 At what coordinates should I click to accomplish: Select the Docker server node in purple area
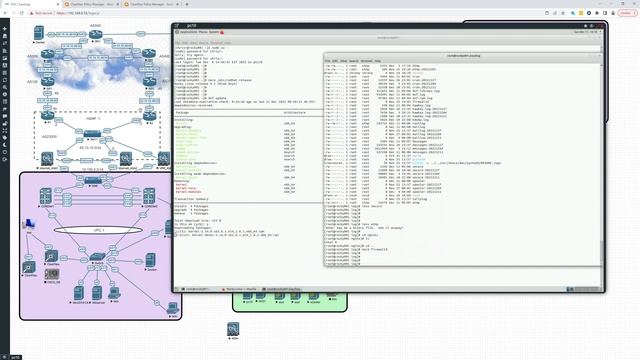click(x=151, y=260)
